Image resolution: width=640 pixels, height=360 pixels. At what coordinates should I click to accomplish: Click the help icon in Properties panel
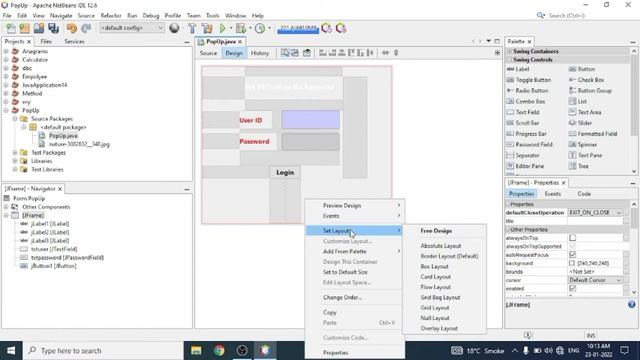coord(631,304)
